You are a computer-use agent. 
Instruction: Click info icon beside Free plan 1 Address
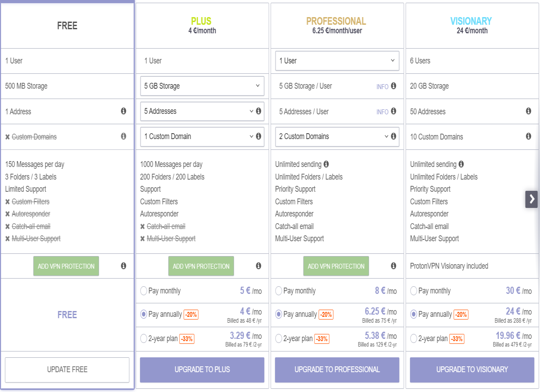123,111
